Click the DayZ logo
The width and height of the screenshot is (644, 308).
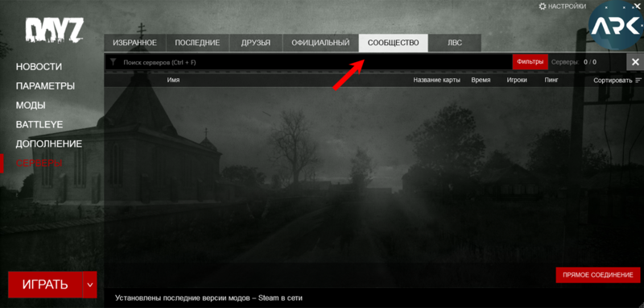click(x=55, y=30)
